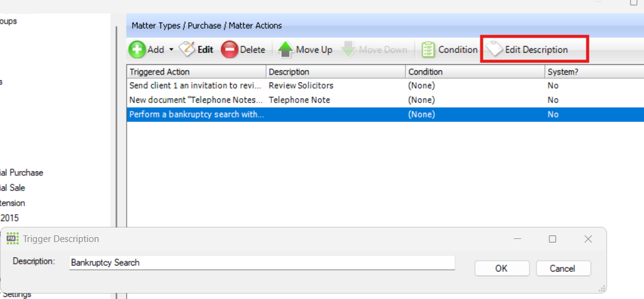Click the 'Telephone Note' description cell

[299, 100]
